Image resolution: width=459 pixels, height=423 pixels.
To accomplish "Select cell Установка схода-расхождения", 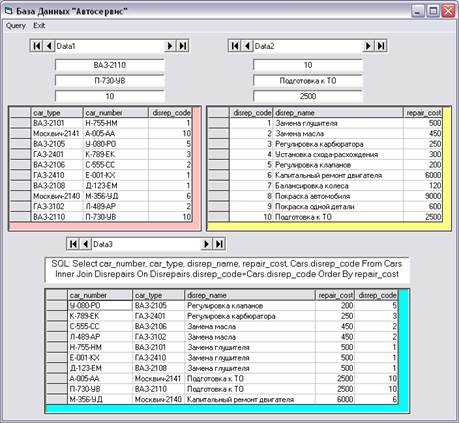I will (338, 154).
